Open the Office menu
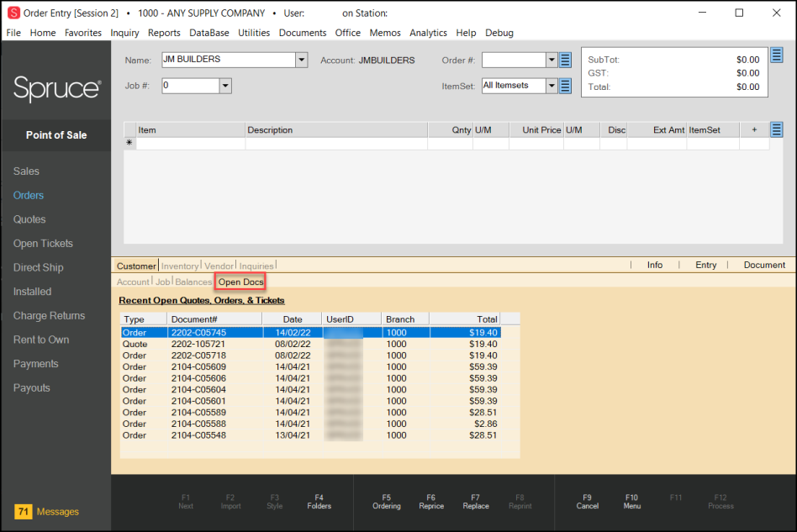This screenshot has height=532, width=797. click(x=348, y=33)
